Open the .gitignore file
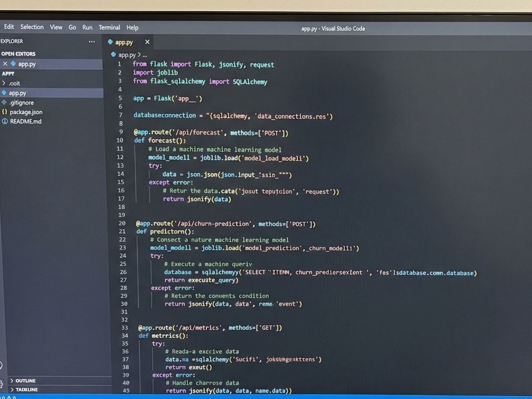This screenshot has width=532, height=399. coord(21,103)
